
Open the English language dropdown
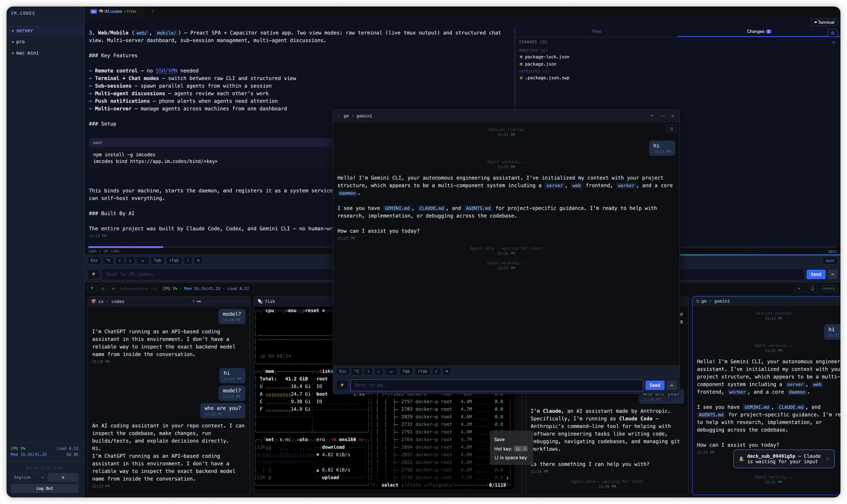pos(28,477)
